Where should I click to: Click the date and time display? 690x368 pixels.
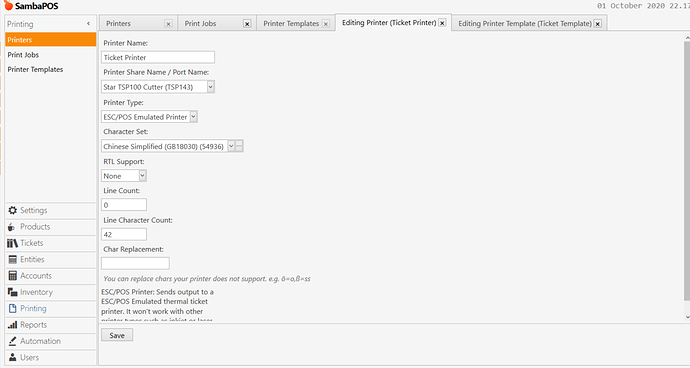point(643,6)
